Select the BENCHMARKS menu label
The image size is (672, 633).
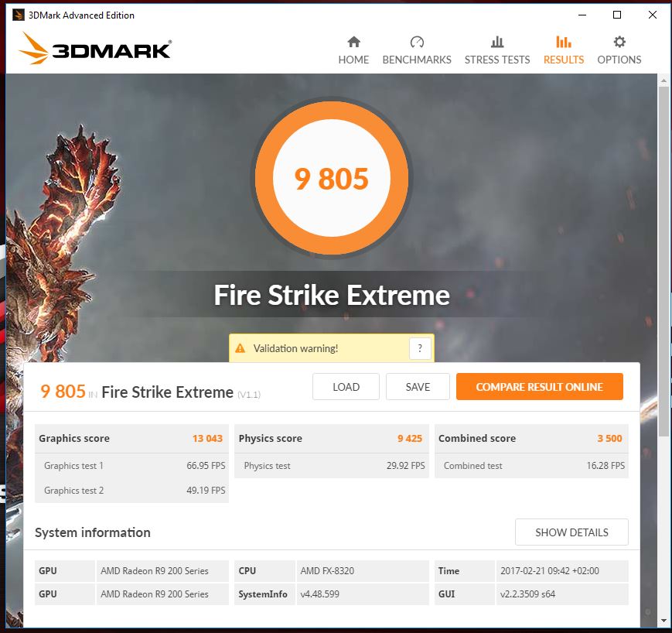417,60
